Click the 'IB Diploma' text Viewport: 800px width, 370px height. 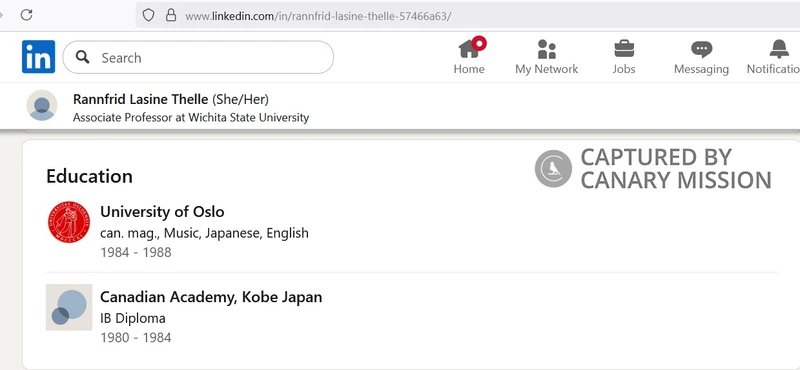pos(133,318)
